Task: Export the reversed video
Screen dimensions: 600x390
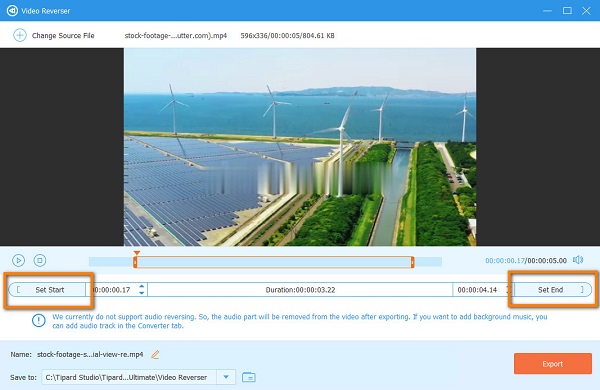Action: pyautogui.click(x=553, y=364)
